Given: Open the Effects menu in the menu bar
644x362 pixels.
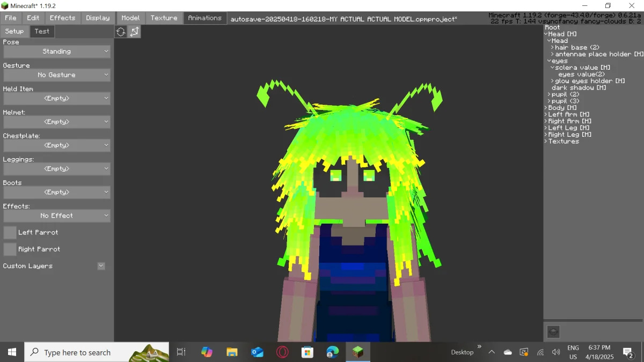Looking at the screenshot, I should coord(62,18).
